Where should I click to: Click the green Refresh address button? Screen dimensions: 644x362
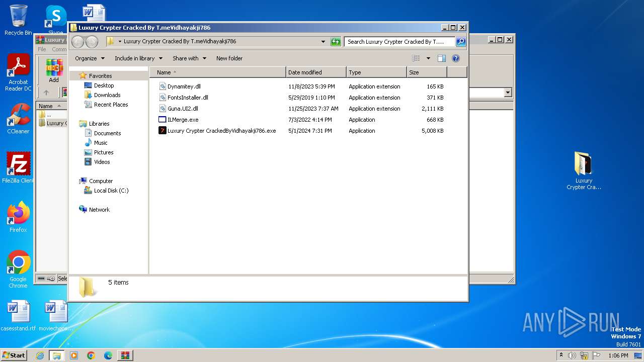point(336,42)
